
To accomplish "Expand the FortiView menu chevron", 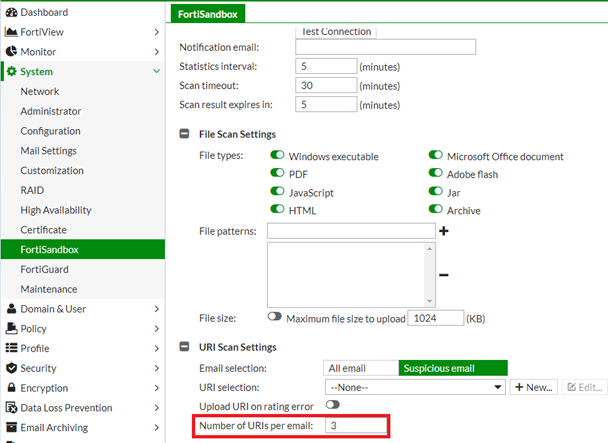I will tap(157, 32).
